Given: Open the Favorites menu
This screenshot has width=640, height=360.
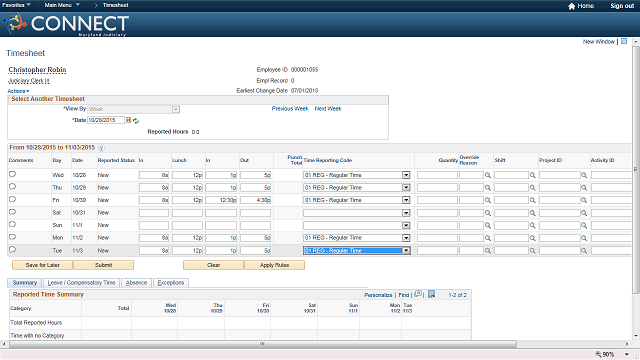Looking at the screenshot, I should coord(16,5).
